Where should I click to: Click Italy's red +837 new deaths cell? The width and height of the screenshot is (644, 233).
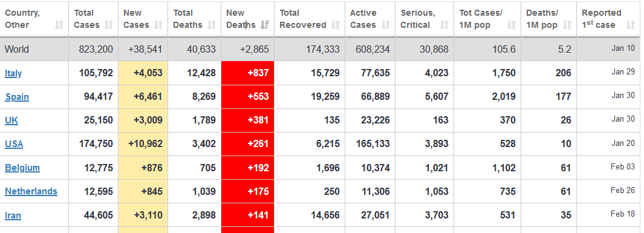pyautogui.click(x=248, y=73)
